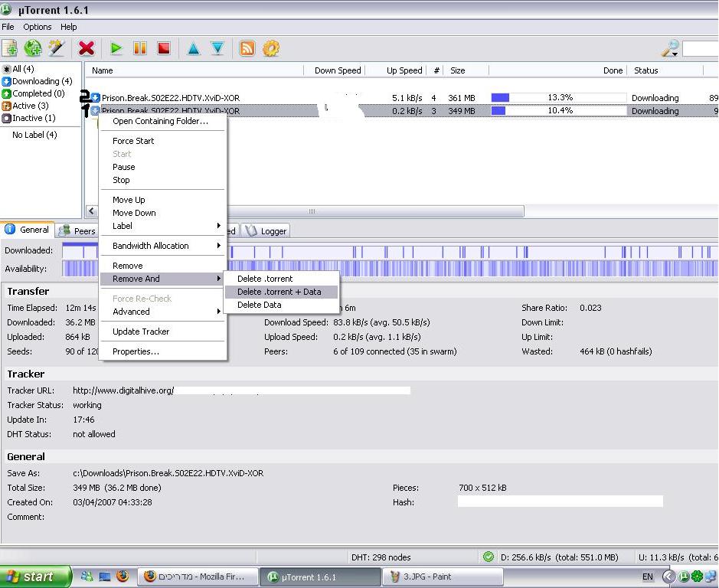This screenshot has width=719, height=588.
Task: Open the RSS Downloader icon
Action: click(247, 48)
